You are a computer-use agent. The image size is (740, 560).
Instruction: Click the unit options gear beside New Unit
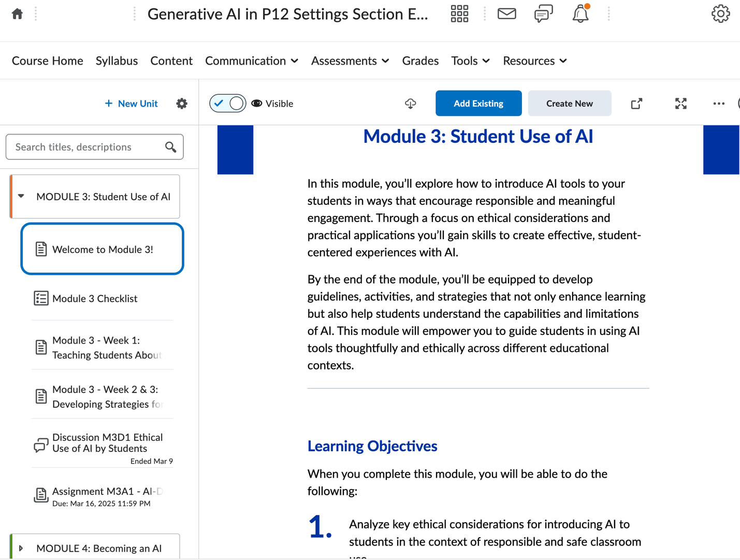(182, 103)
